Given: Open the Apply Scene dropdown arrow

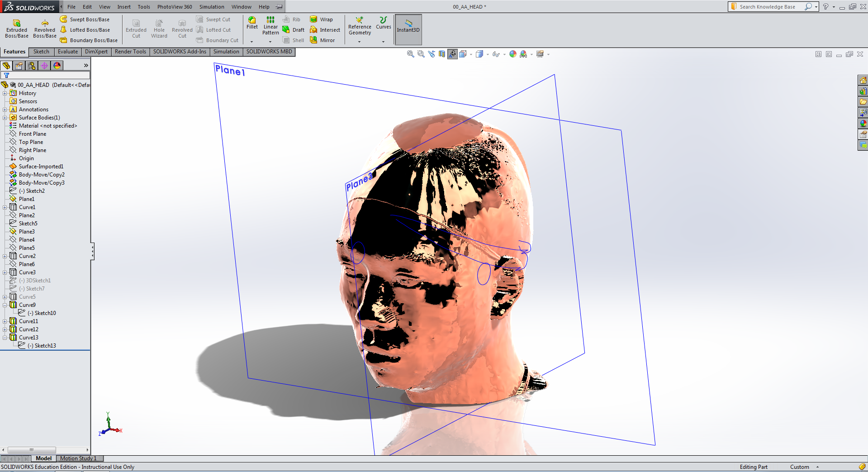Looking at the screenshot, I should pyautogui.click(x=531, y=54).
